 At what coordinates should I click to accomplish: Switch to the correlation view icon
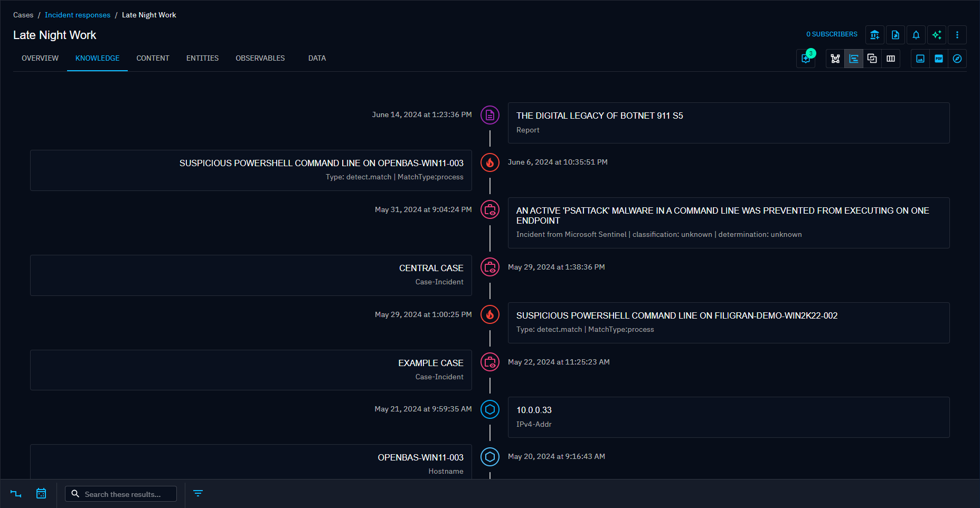(872, 59)
